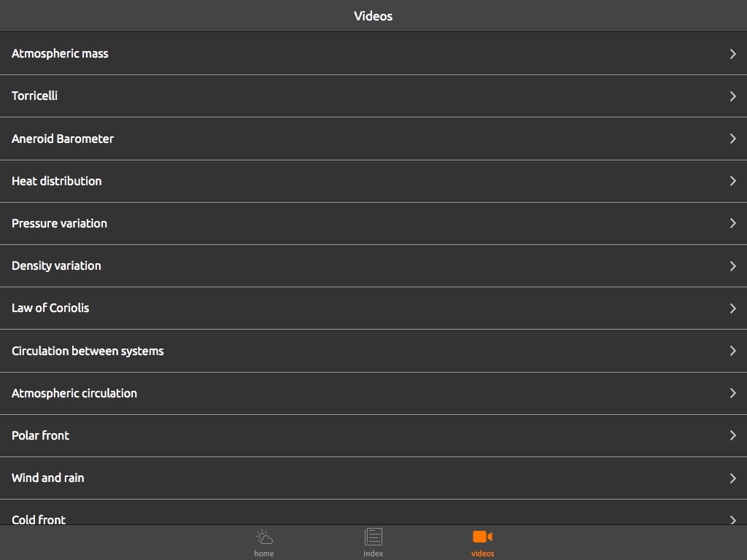The width and height of the screenshot is (747, 560).
Task: Select the Cold front list item
Action: (39, 518)
